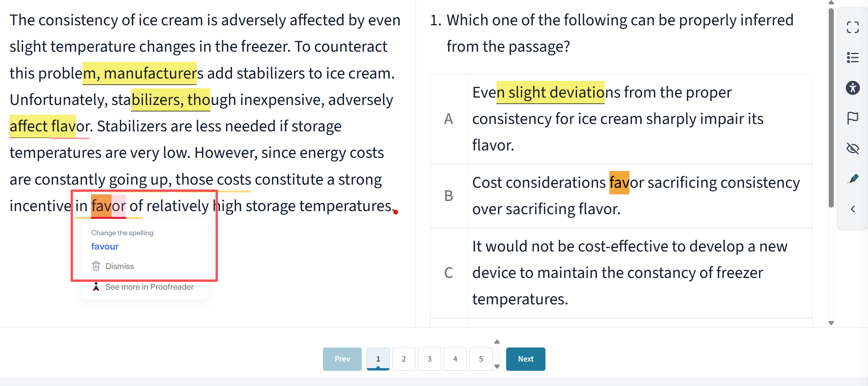Expand question pager up arrow
The width and height of the screenshot is (868, 386).
click(x=497, y=342)
